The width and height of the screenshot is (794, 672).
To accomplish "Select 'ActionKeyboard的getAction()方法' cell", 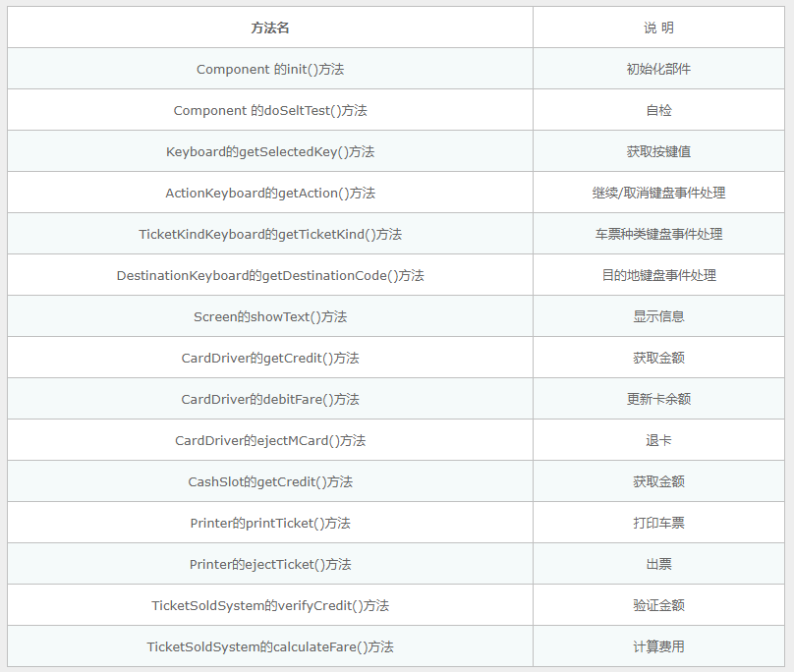I will click(270, 193).
